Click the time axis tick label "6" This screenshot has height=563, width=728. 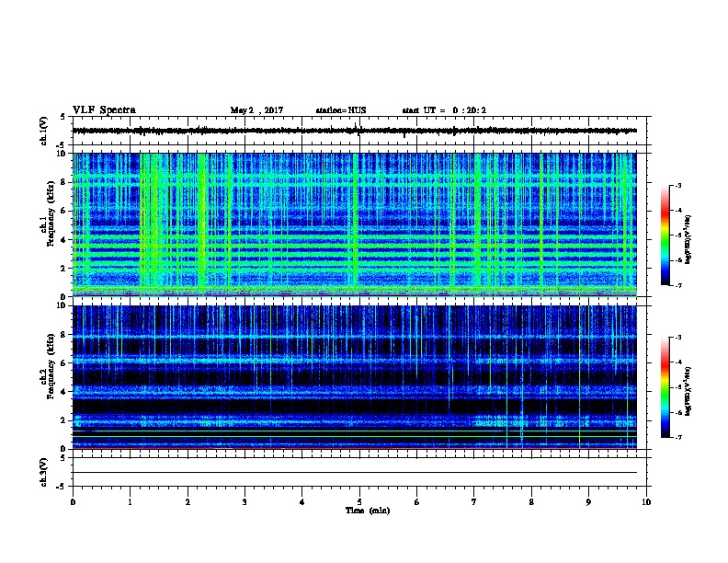coord(417,502)
